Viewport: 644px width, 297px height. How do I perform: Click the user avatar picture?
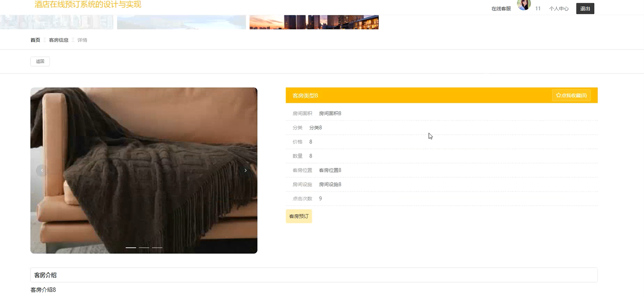(x=524, y=5)
